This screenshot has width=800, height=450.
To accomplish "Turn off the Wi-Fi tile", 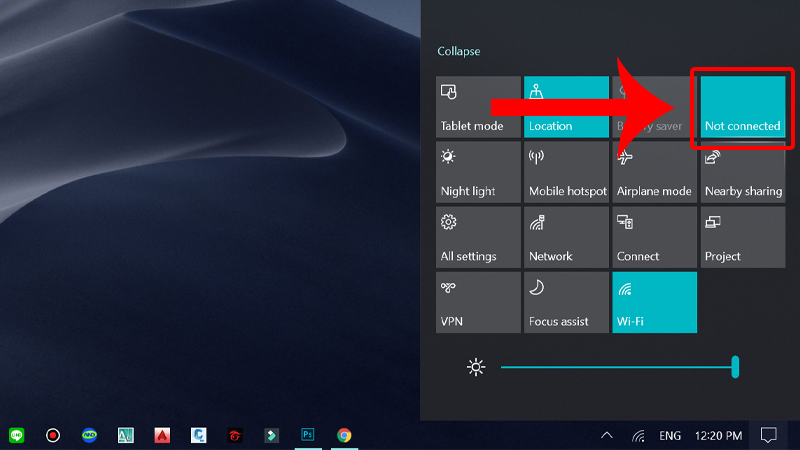I will pyautogui.click(x=655, y=303).
